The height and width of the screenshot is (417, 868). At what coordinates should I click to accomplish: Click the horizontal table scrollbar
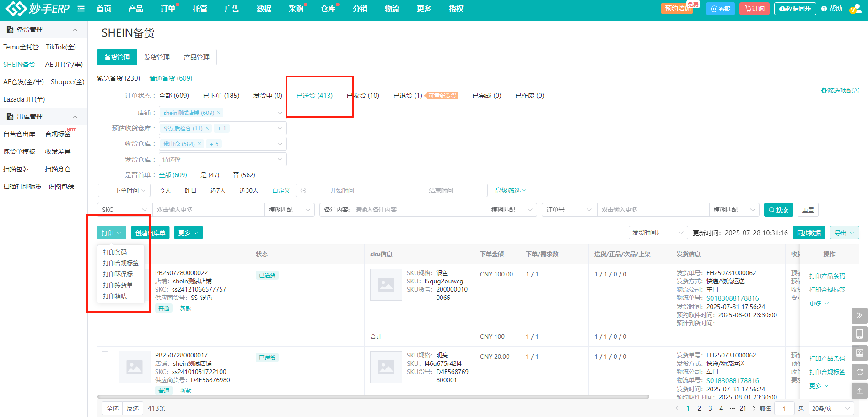click(x=373, y=397)
